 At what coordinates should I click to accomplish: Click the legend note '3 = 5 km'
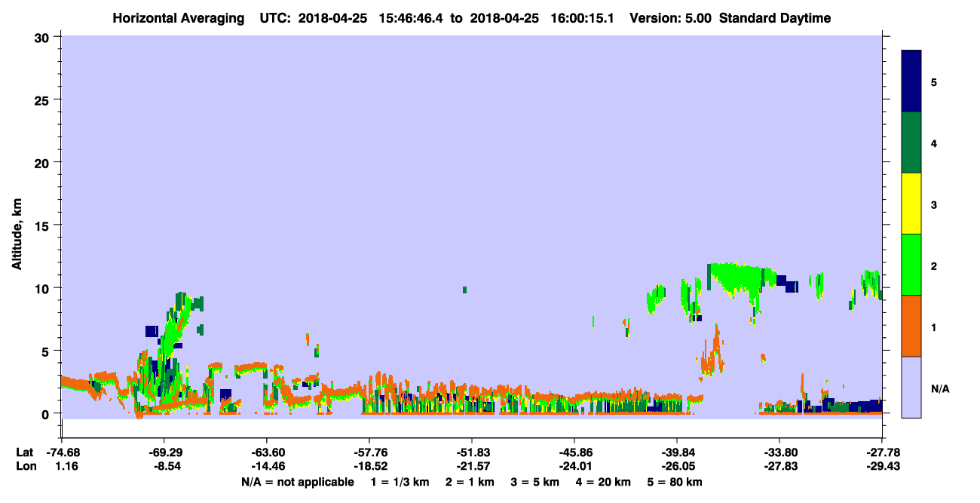[x=535, y=482]
